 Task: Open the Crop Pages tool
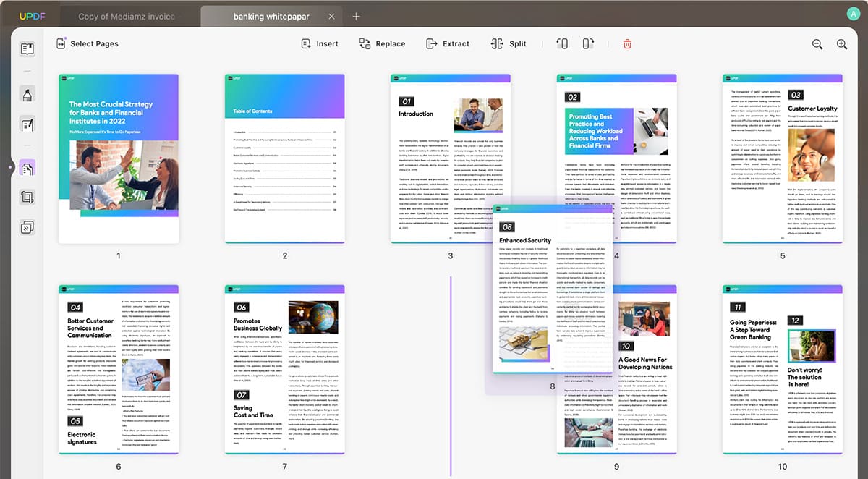pyautogui.click(x=27, y=198)
